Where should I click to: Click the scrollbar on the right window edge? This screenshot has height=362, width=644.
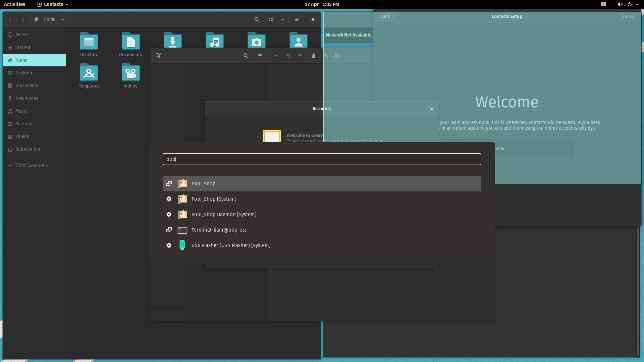638,291
